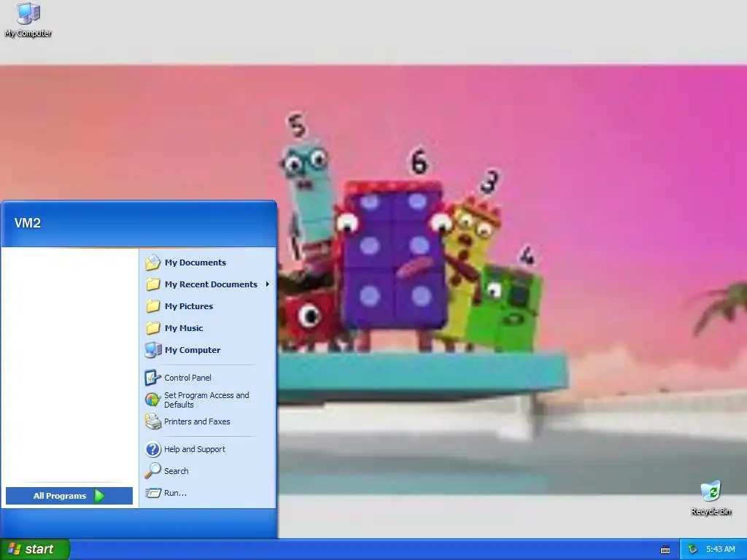Click the All Programs button
Image resolution: width=747 pixels, height=560 pixels.
69,496
